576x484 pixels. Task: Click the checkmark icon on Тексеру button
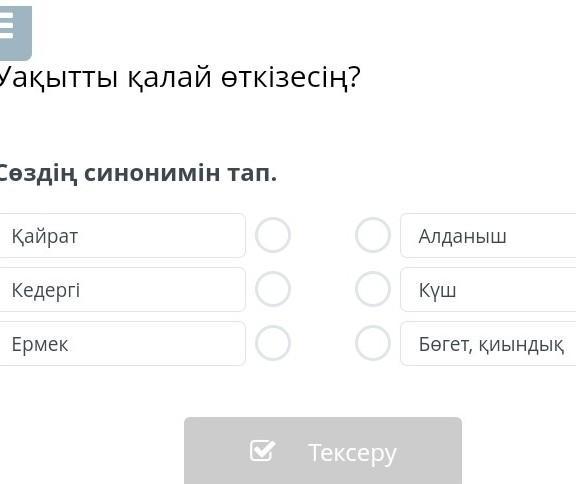[x=262, y=451]
